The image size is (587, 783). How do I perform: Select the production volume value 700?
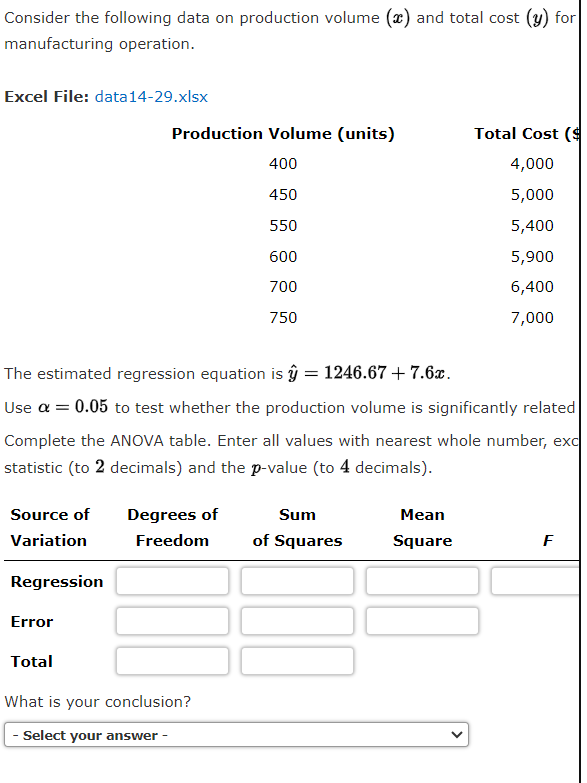click(x=283, y=287)
